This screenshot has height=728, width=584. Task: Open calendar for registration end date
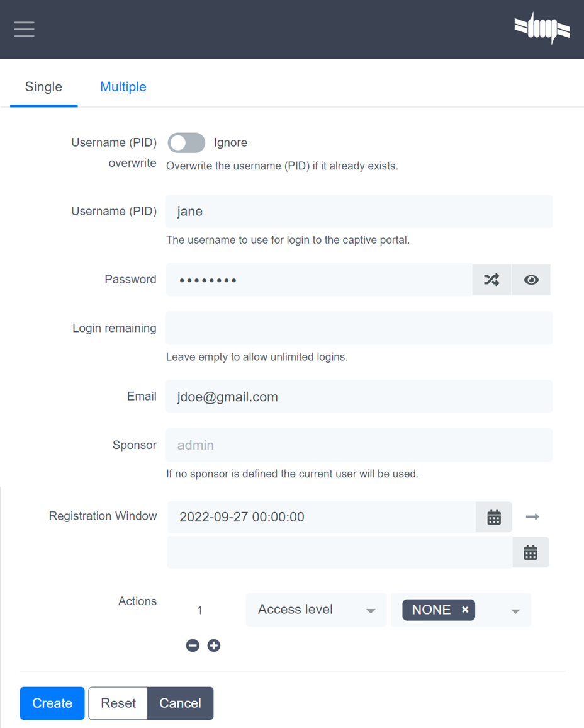pyautogui.click(x=531, y=552)
